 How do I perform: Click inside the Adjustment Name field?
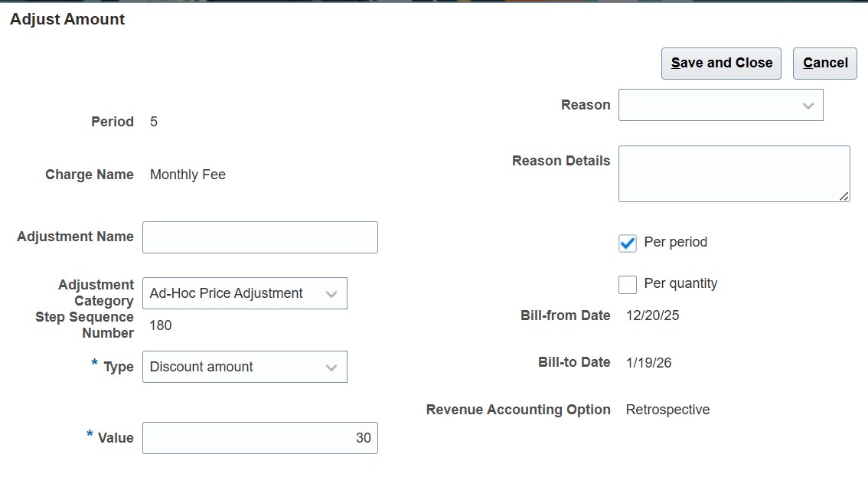tap(259, 237)
